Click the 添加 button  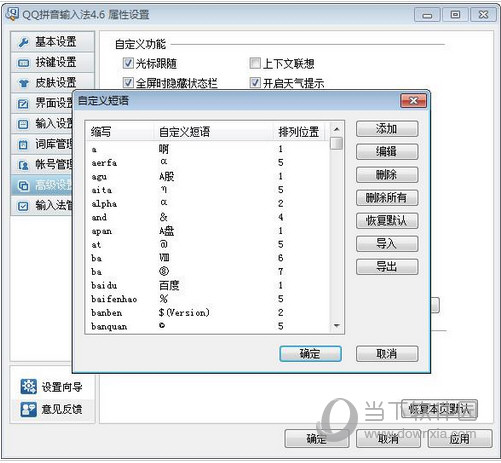point(387,129)
